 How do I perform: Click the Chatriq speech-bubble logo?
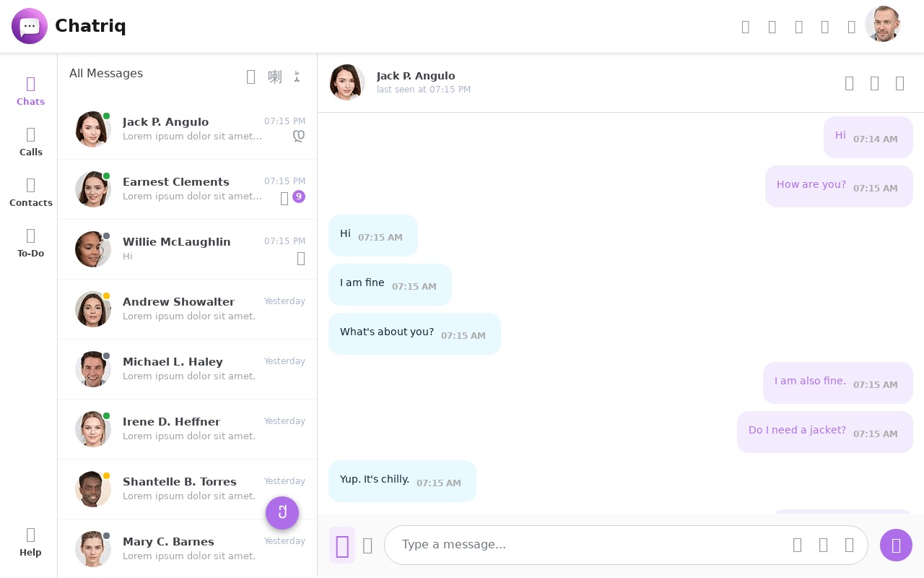[x=30, y=26]
